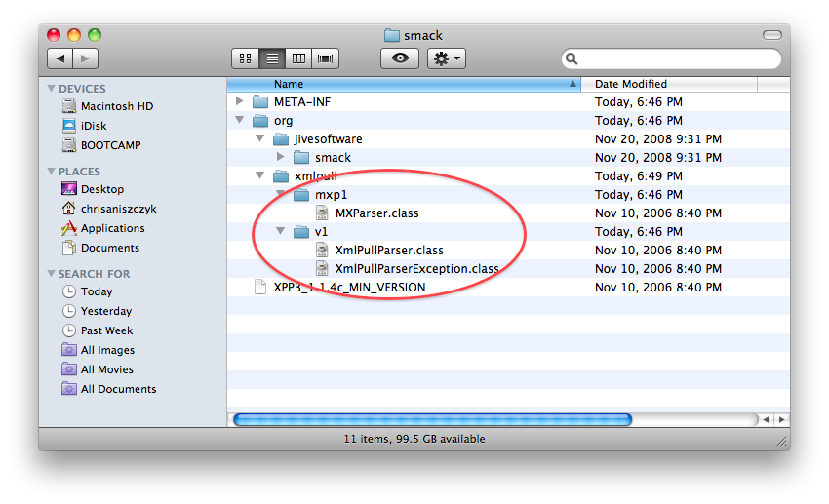Select the jivesoftware folder icon

281,139
